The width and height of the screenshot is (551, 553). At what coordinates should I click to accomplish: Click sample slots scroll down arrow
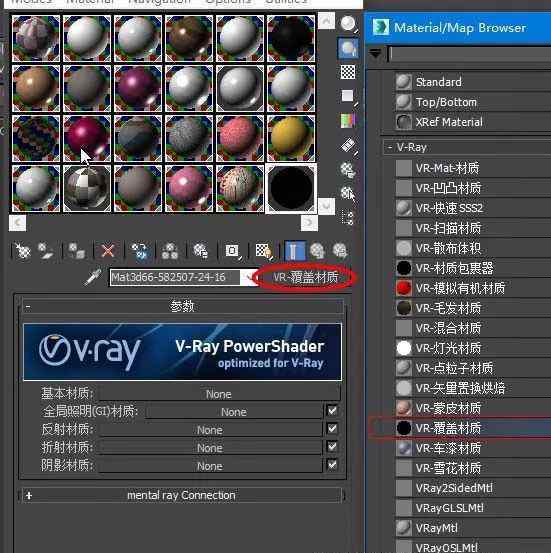pyautogui.click(x=326, y=206)
